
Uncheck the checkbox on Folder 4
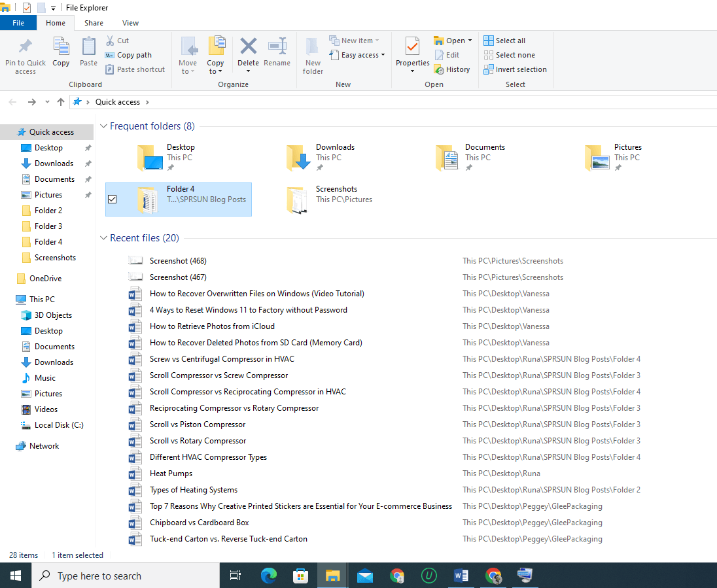pyautogui.click(x=113, y=199)
